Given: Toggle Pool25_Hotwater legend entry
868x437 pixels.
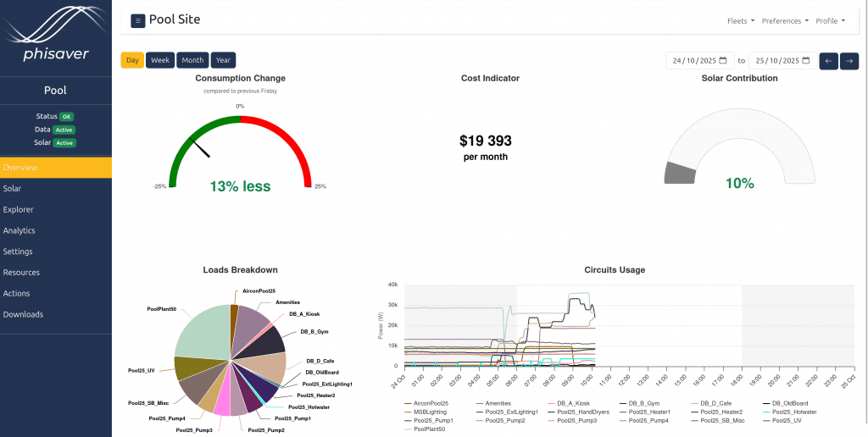Looking at the screenshot, I should coord(793,412).
